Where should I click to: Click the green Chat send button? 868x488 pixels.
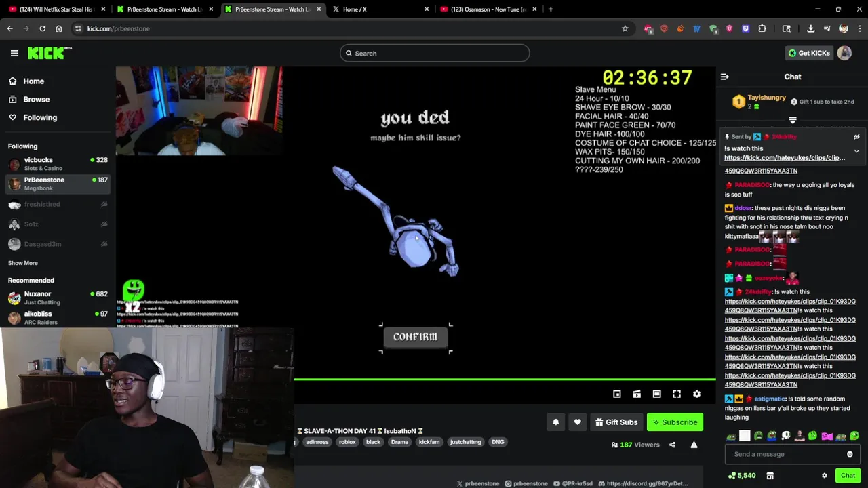[848, 476]
